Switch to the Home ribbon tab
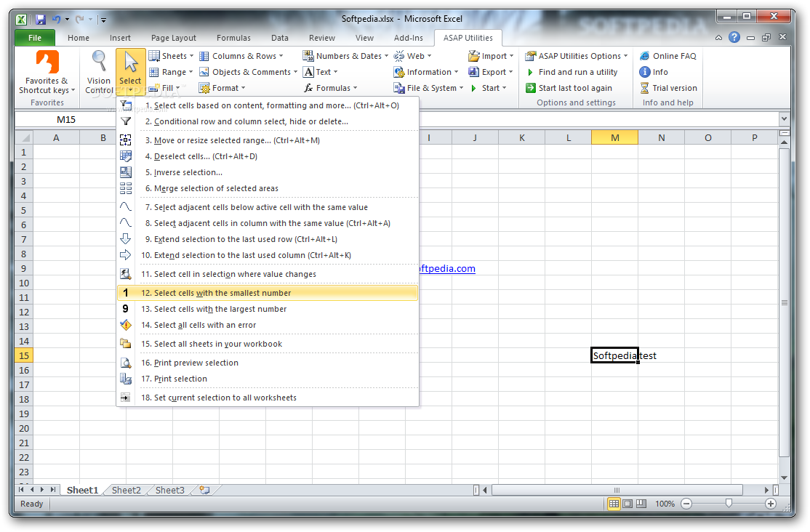 79,38
